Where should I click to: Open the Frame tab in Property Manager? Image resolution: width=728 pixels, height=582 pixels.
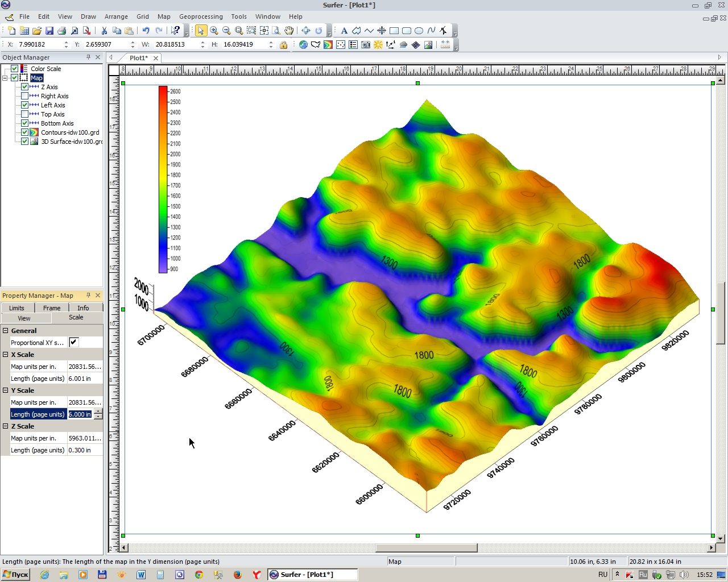coord(52,307)
